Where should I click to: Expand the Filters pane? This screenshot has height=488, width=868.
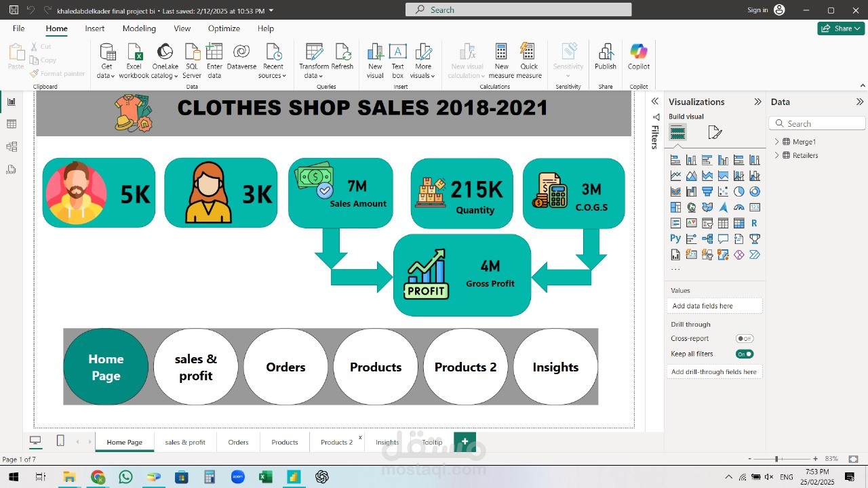[x=655, y=102]
